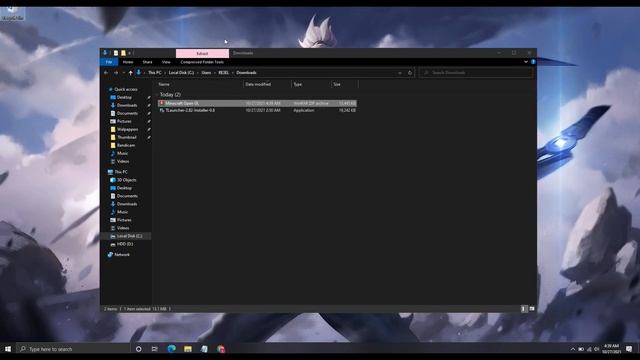Click Downloads in the address breadcrumb
Viewport: 640px width, 360px height.
click(246, 73)
